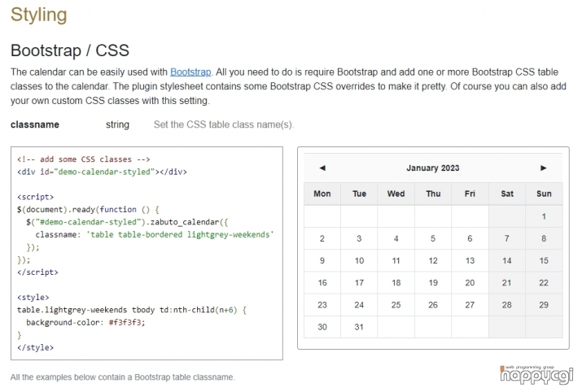Pick day 21 in the calendar
The height and width of the screenshot is (392, 582).
coord(507,283)
